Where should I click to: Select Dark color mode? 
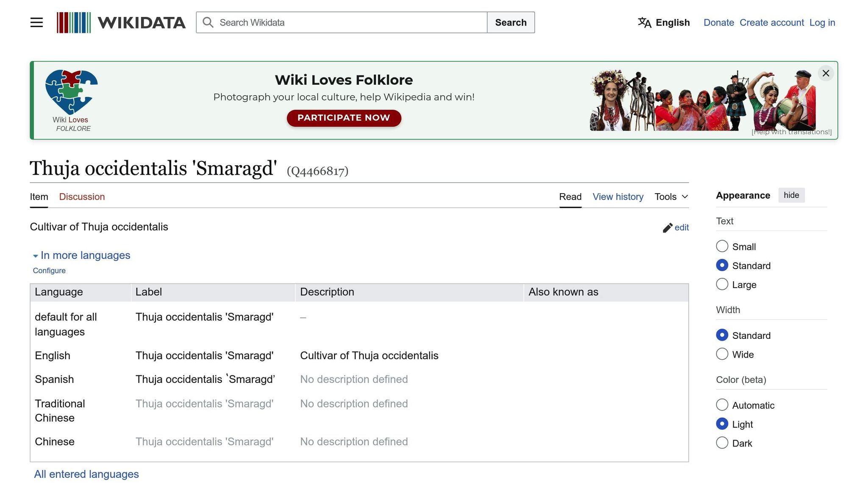[x=722, y=443]
